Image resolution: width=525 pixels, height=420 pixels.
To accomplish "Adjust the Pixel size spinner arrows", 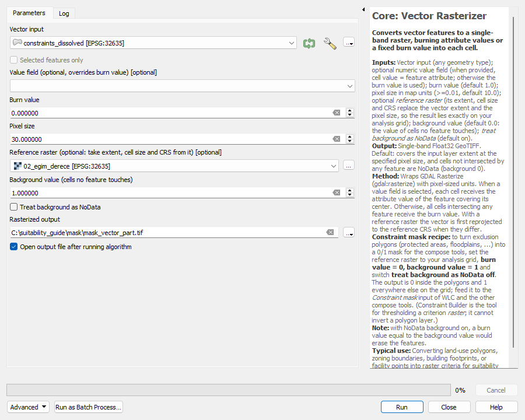I will (x=350, y=139).
